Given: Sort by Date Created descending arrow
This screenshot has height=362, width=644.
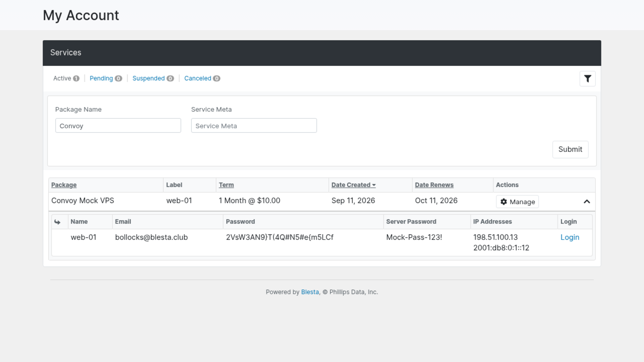Looking at the screenshot, I should point(374,185).
